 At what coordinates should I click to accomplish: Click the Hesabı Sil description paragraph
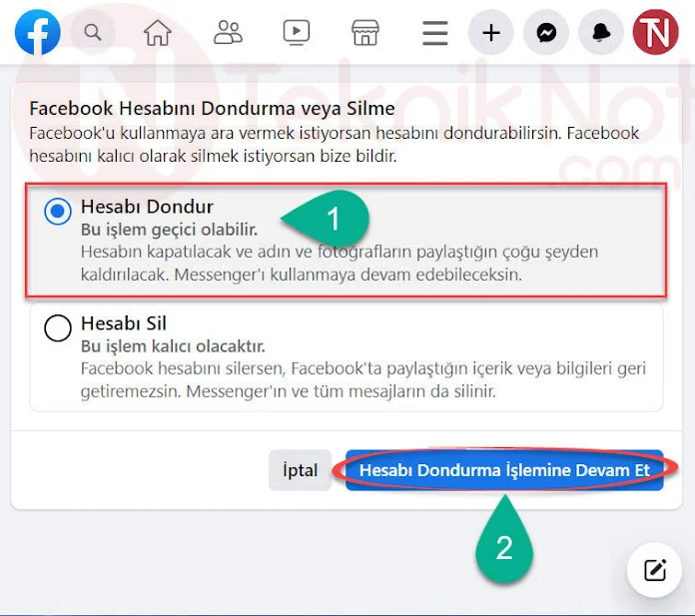(x=363, y=379)
